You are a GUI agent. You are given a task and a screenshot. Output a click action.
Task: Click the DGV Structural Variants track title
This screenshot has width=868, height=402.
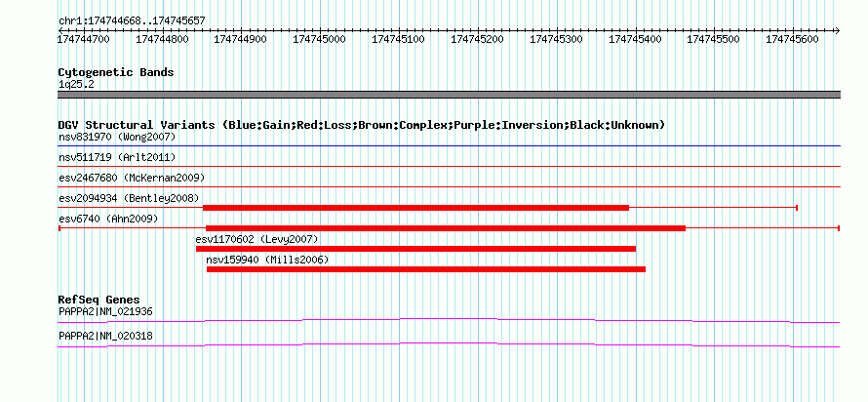tap(362, 125)
